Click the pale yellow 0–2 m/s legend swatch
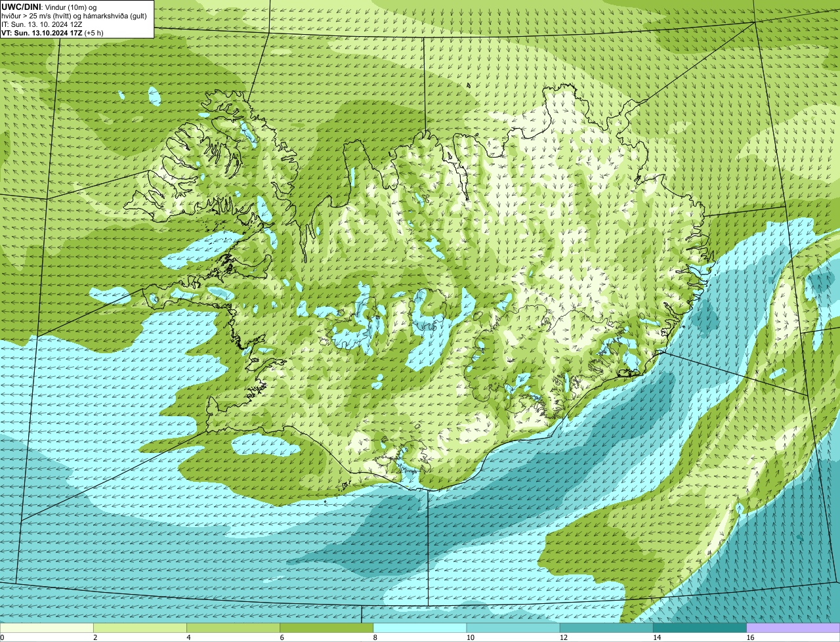 tap(47, 628)
